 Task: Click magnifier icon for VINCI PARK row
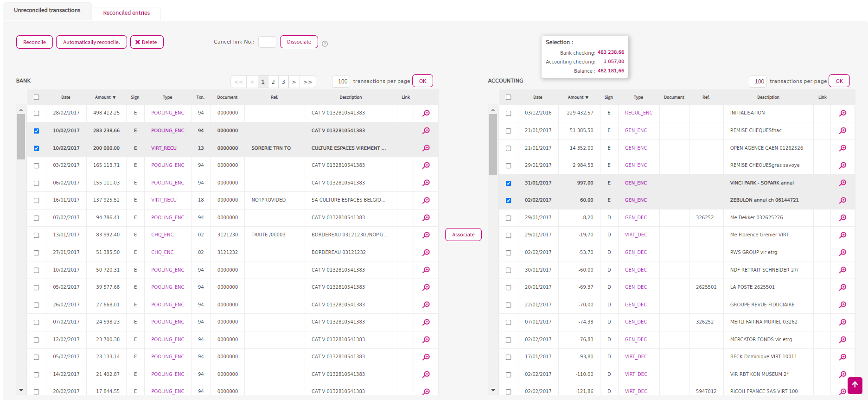click(842, 183)
